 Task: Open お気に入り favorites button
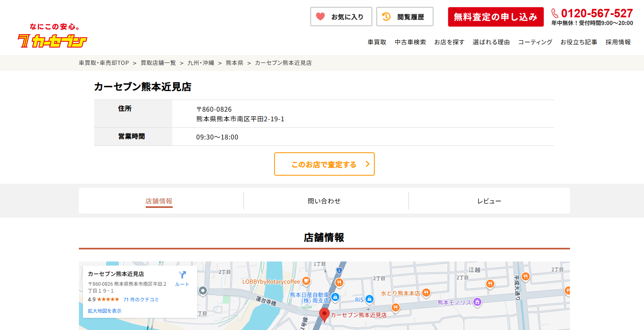[x=341, y=17]
